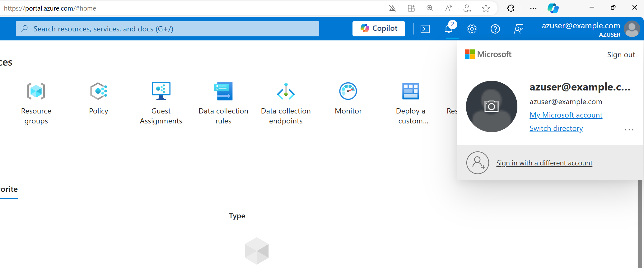Click the account avatar in header
Image resolution: width=644 pixels, height=268 pixels.
pyautogui.click(x=632, y=29)
